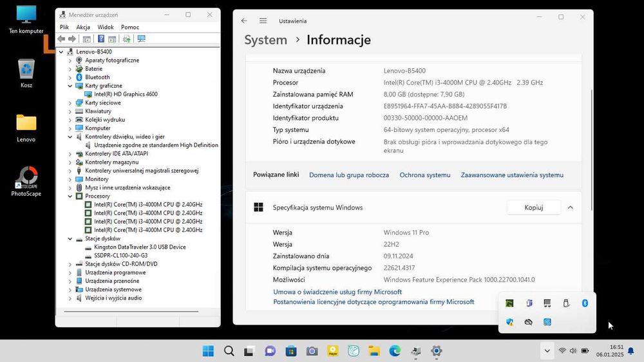Collapse Specyfikacja systemu Windows section chevron

(x=571, y=207)
